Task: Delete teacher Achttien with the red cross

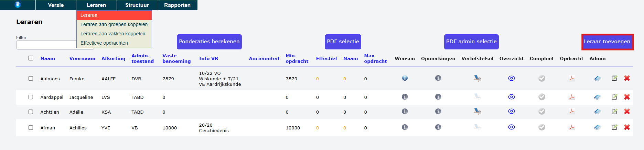Action: pyautogui.click(x=627, y=112)
